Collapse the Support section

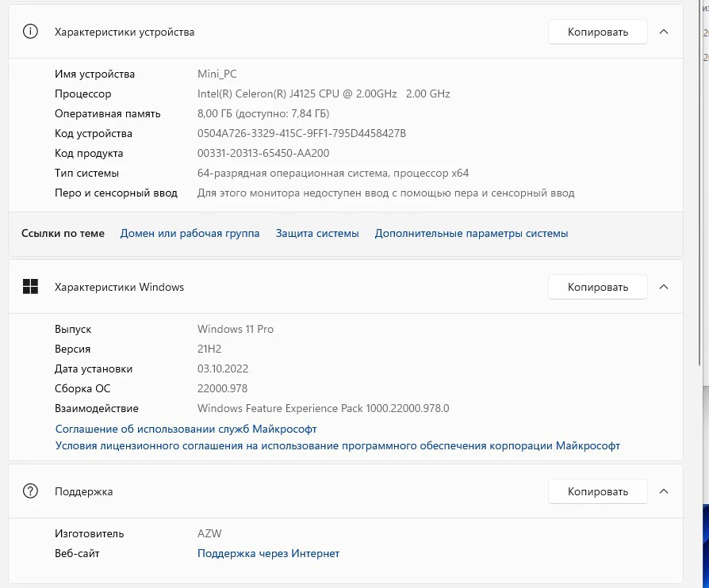pos(664,491)
